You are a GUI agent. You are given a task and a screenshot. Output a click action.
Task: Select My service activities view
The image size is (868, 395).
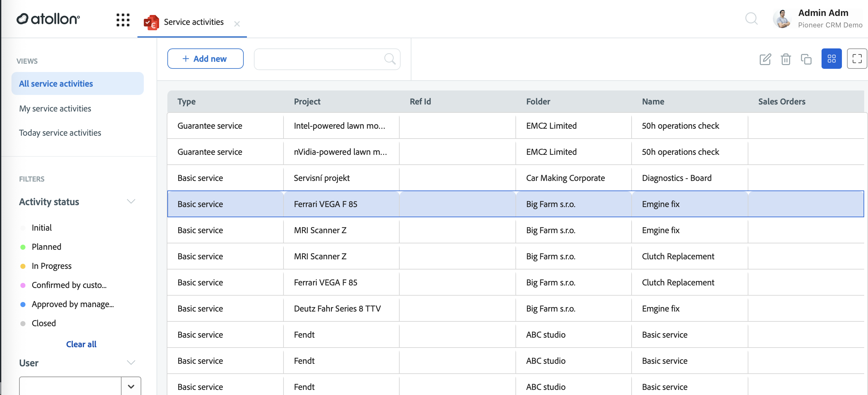(x=55, y=109)
